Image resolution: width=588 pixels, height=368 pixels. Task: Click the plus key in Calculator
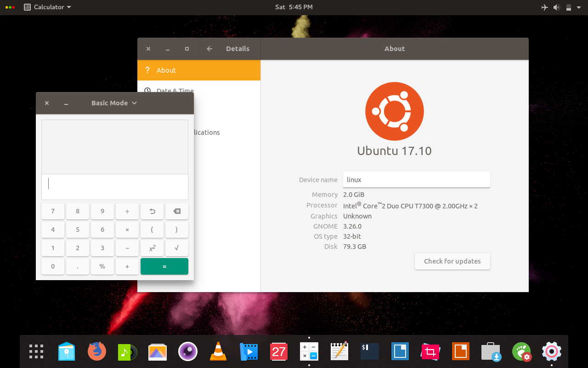127,266
